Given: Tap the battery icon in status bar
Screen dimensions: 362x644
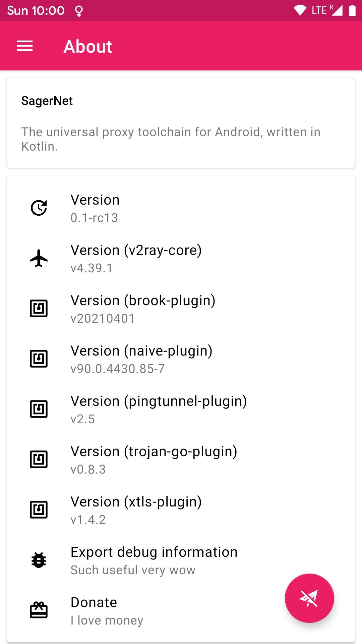Looking at the screenshot, I should (352, 10).
